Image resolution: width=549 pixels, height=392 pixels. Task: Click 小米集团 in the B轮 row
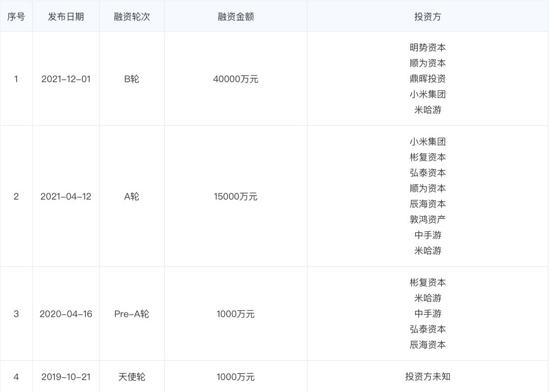[428, 94]
